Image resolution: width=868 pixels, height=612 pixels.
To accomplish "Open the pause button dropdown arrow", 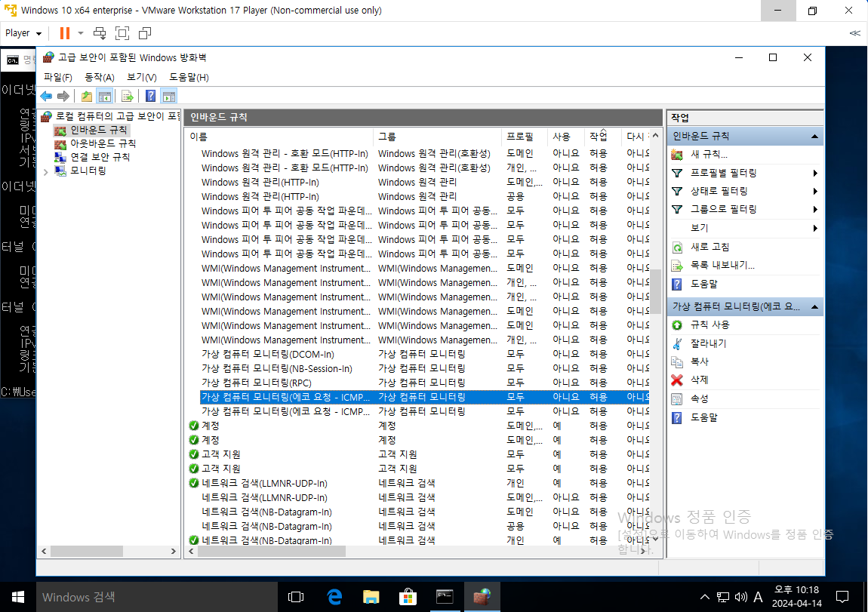I will (81, 33).
